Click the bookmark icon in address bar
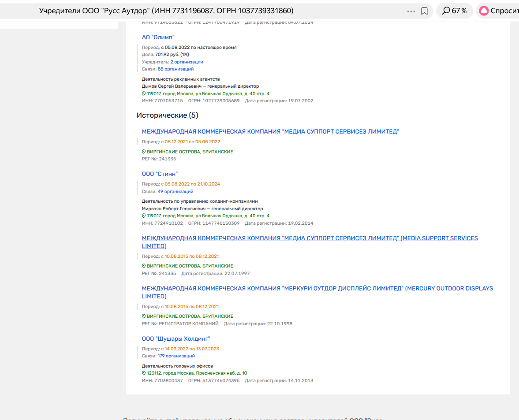The height and width of the screenshot is (420, 519). [424, 11]
